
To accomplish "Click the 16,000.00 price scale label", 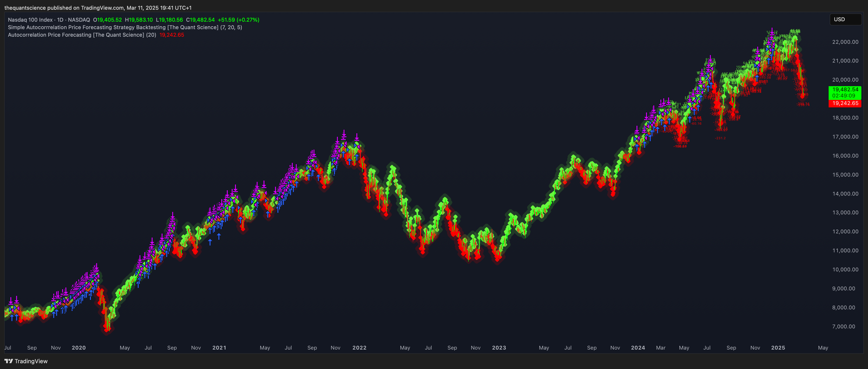I will pyautogui.click(x=845, y=156).
